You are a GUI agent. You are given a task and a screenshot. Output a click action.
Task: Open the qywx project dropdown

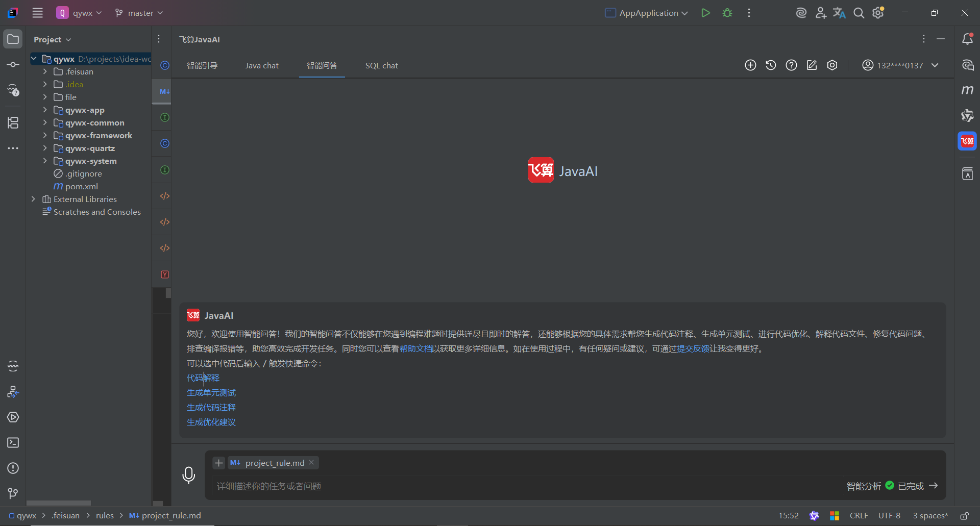click(80, 13)
